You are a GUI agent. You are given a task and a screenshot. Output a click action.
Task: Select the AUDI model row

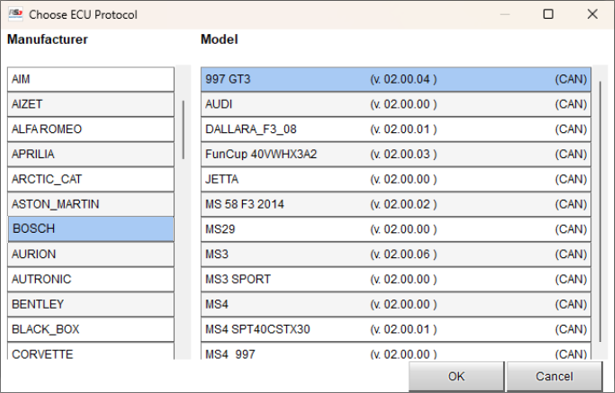(x=396, y=104)
